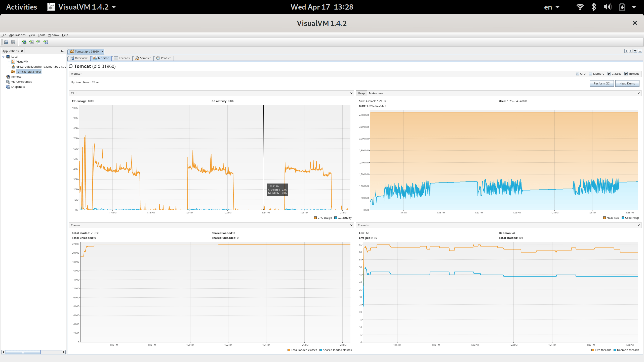Screen dimensions: 644x362
Task: Click the Add VM Coredump toolbar icon
Action: 38,42
